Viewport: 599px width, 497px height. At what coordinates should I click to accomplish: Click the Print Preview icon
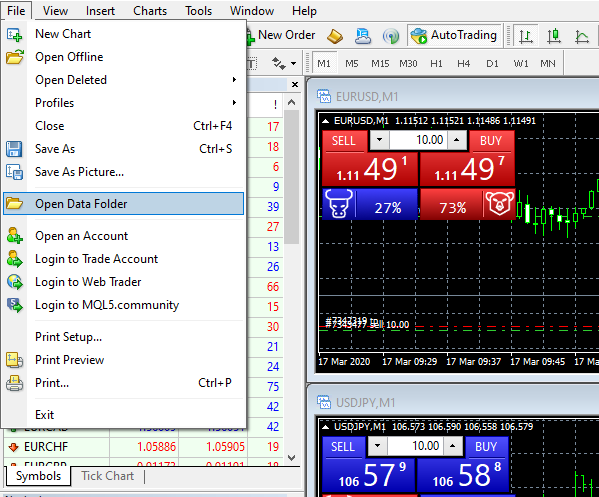click(15, 360)
